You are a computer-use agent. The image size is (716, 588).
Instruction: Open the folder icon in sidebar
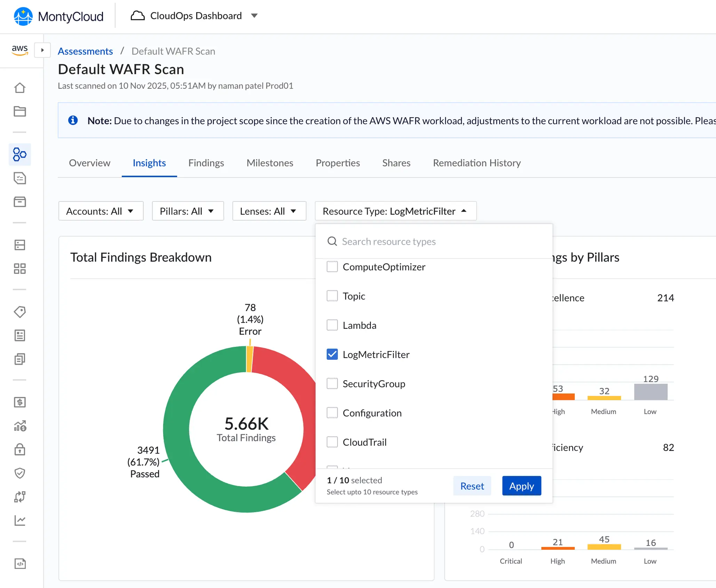(x=20, y=111)
